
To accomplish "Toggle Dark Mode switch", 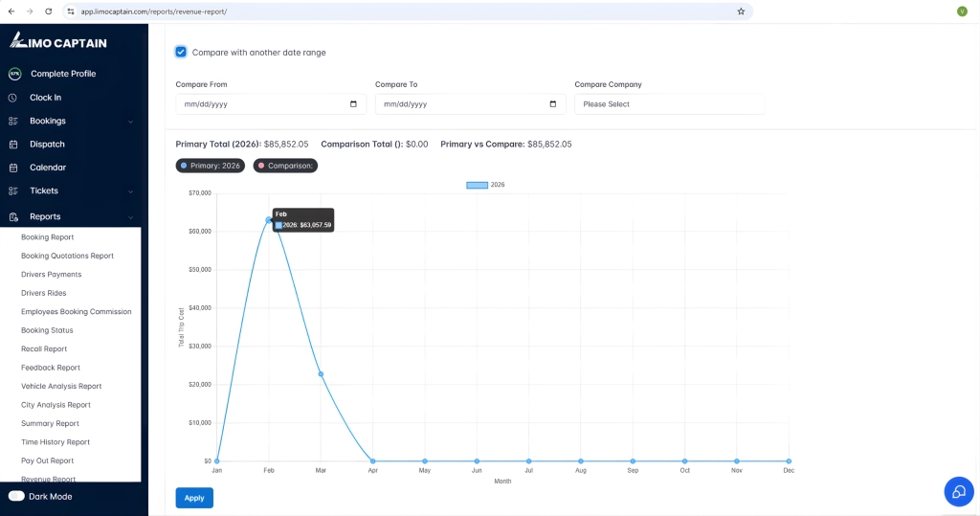I will 16,496.
